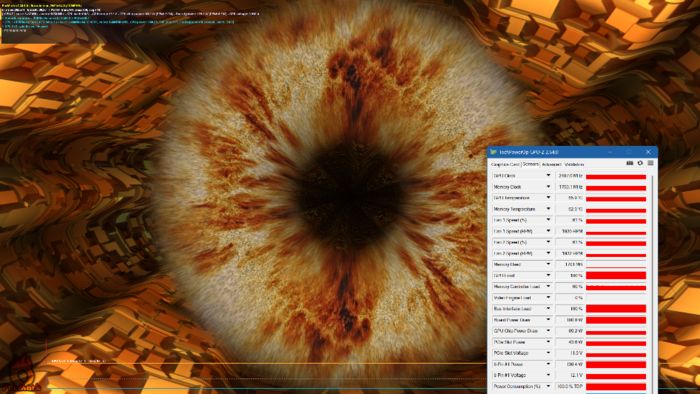Click the GPU Temperature sensor label
This screenshot has height=394, width=700.
(512, 198)
